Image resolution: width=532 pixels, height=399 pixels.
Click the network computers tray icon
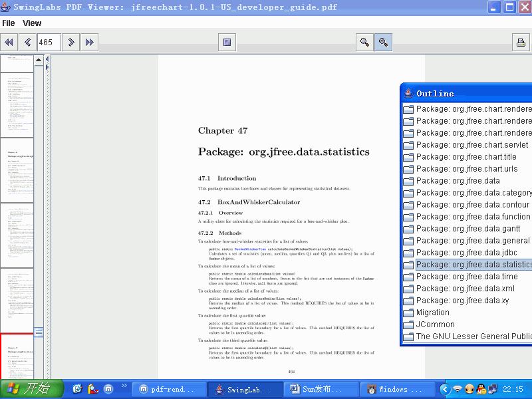(x=492, y=389)
